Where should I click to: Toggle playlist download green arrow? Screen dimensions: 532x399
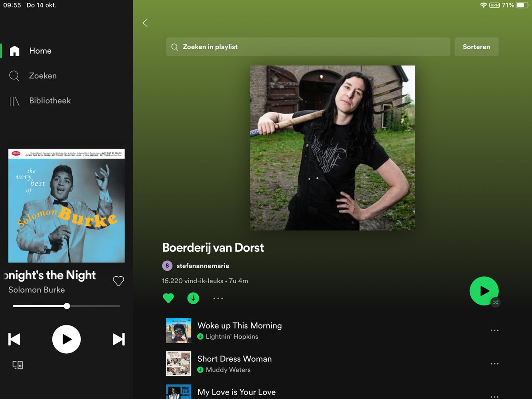click(193, 298)
